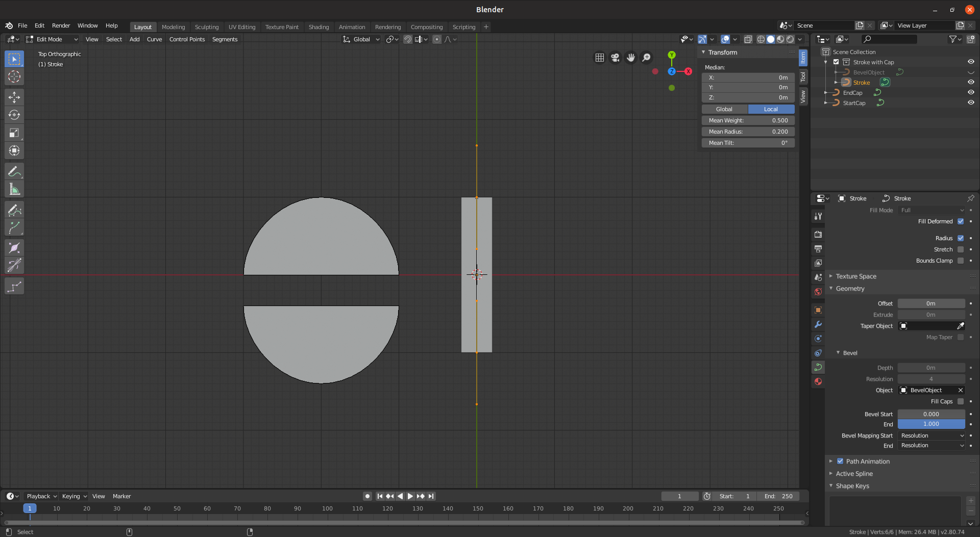Choose the Scale tool
The image size is (980, 537).
[14, 133]
